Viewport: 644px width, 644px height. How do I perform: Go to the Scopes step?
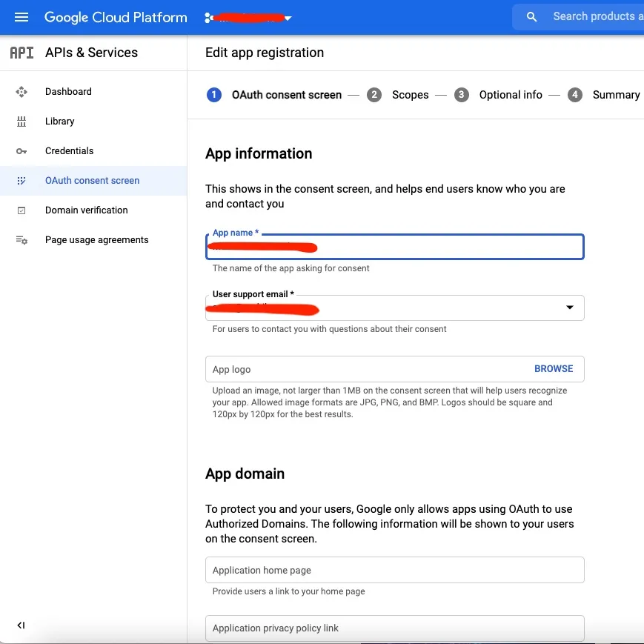coord(411,95)
